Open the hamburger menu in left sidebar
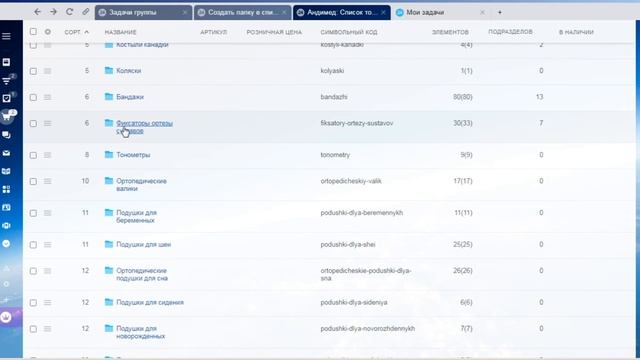The image size is (640, 360). (x=6, y=36)
